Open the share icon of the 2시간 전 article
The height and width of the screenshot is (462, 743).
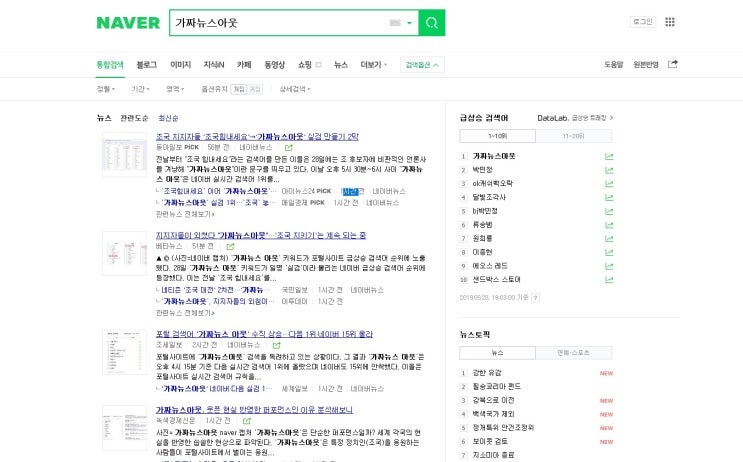coord(277,345)
